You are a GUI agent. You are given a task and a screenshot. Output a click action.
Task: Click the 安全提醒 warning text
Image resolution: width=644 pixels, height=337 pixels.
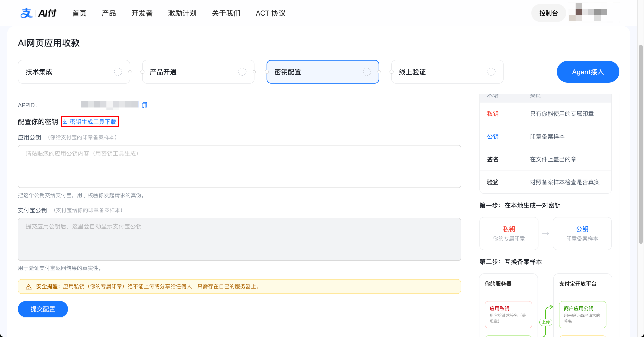[x=148, y=286]
